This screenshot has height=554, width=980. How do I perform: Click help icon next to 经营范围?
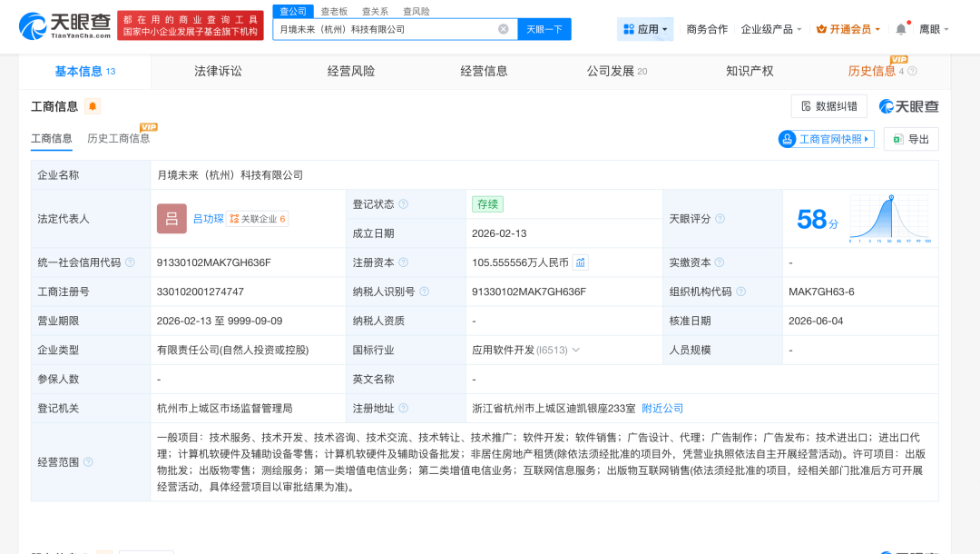point(88,462)
